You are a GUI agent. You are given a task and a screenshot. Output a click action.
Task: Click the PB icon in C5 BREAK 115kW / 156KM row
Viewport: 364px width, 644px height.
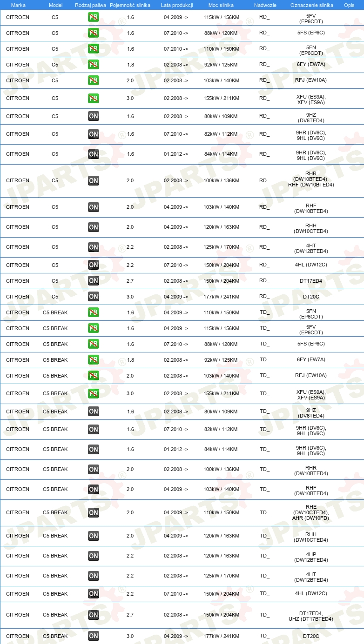(x=94, y=328)
